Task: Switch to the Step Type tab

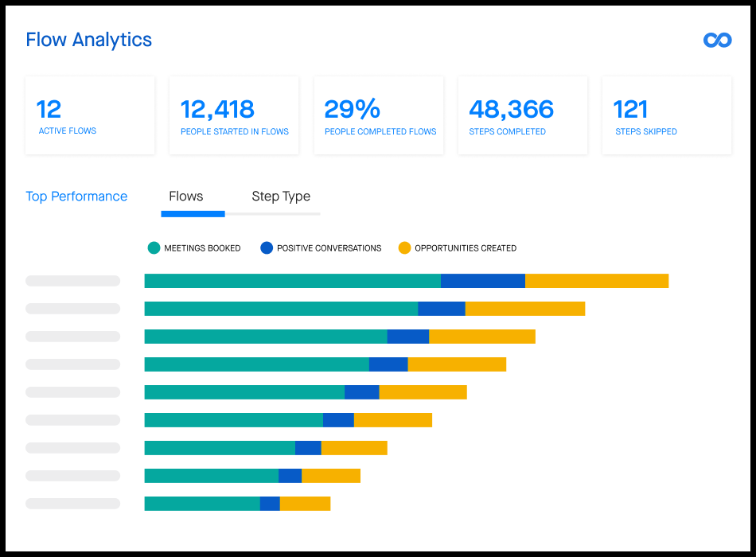Action: (x=280, y=197)
